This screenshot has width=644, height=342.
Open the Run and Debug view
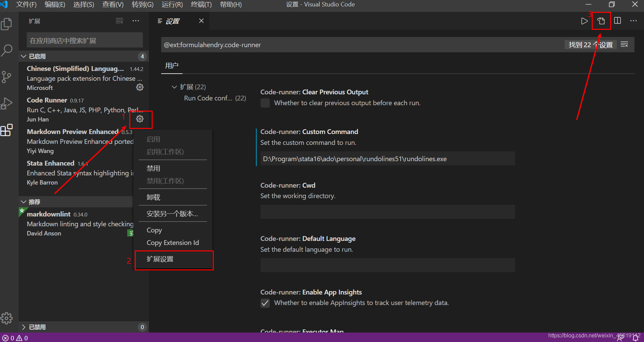pos(6,103)
